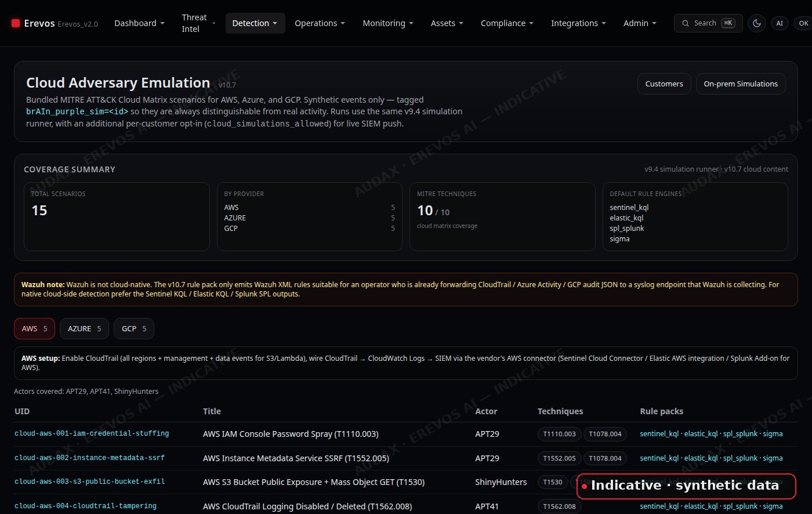
Task: Open the Detection dropdown
Action: (255, 23)
